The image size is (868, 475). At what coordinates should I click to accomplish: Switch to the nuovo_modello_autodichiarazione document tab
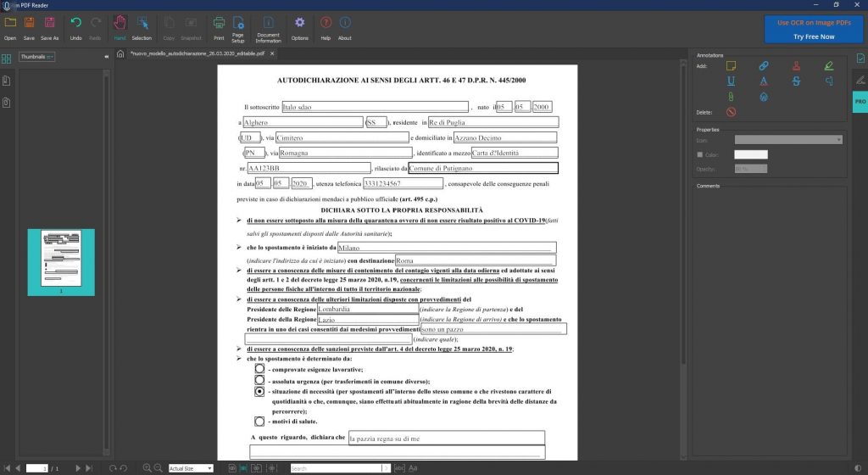pyautogui.click(x=198, y=53)
